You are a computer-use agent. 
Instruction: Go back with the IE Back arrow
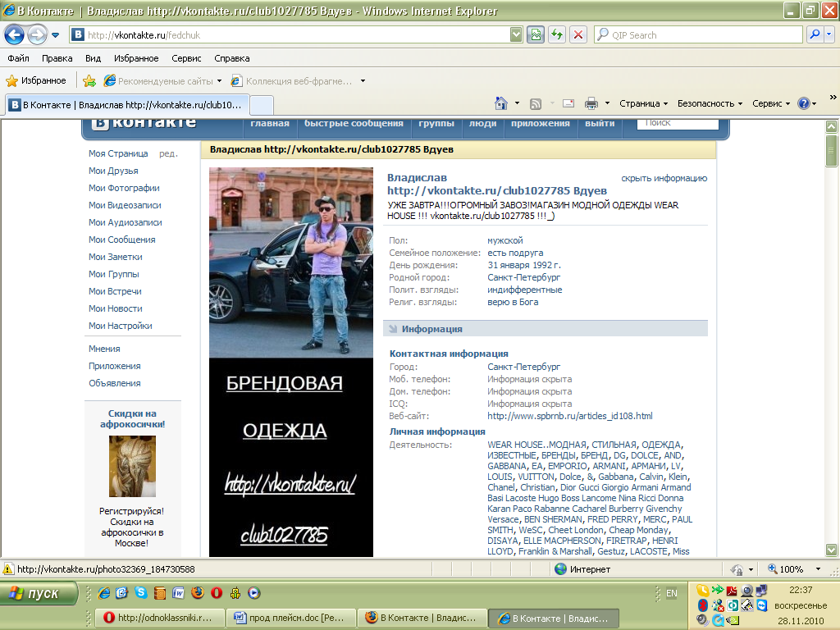click(15, 35)
